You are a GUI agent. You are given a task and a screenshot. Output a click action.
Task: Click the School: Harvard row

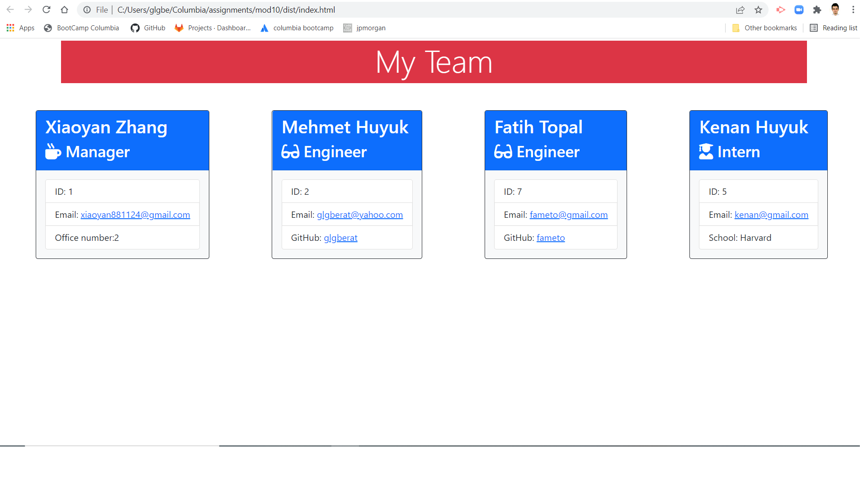click(x=759, y=238)
